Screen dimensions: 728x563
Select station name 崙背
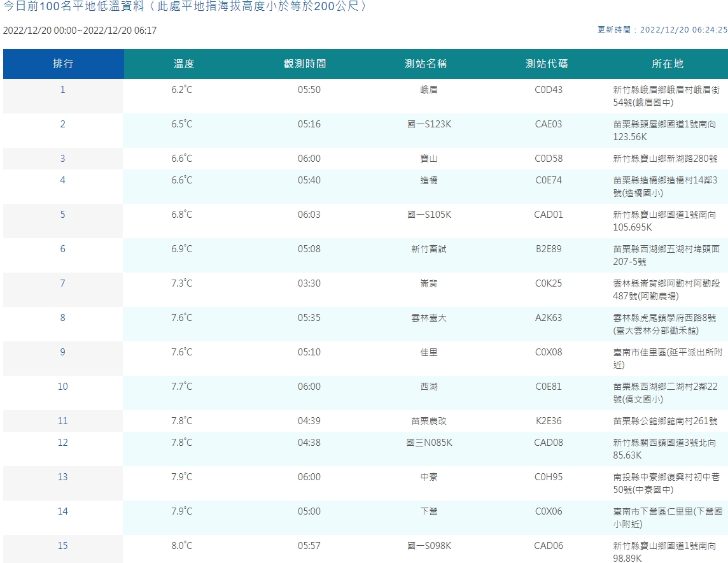428,283
